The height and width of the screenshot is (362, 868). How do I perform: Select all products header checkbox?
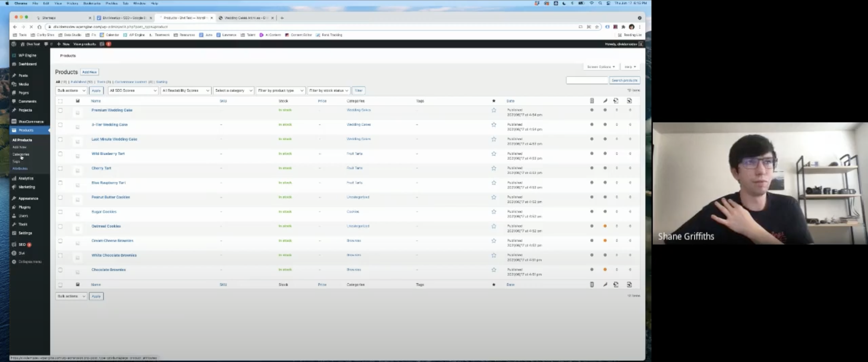60,101
